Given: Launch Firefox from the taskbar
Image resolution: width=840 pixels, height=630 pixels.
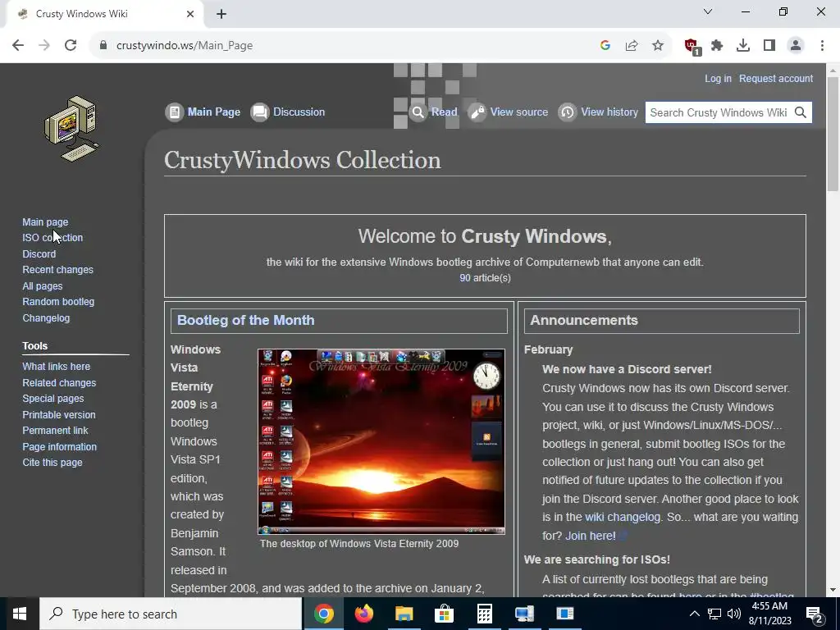Looking at the screenshot, I should click(x=363, y=614).
